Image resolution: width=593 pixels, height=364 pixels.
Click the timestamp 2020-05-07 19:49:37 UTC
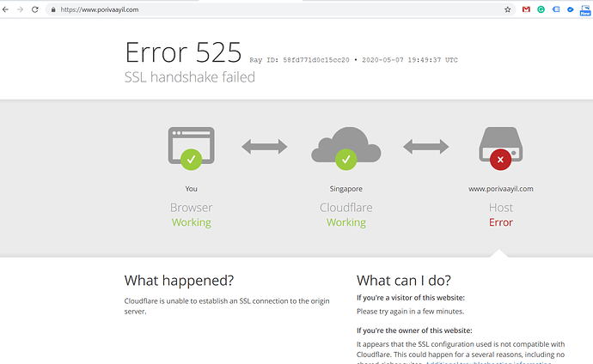click(x=410, y=59)
